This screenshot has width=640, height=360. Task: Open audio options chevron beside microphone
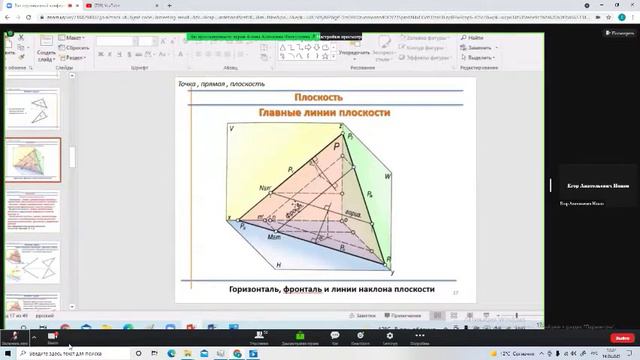coord(34,337)
